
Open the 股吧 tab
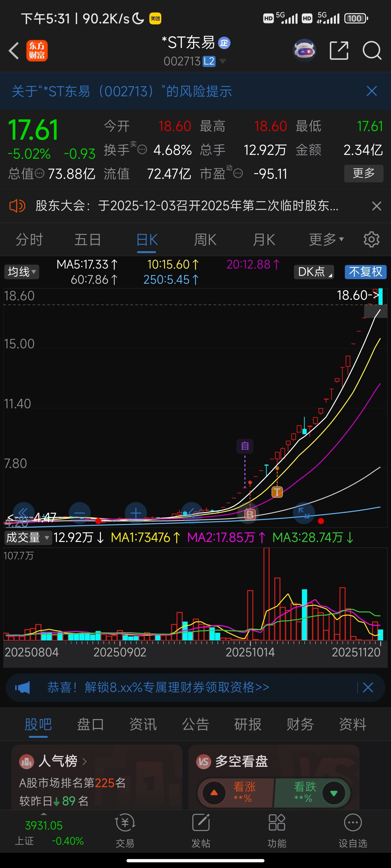click(38, 724)
